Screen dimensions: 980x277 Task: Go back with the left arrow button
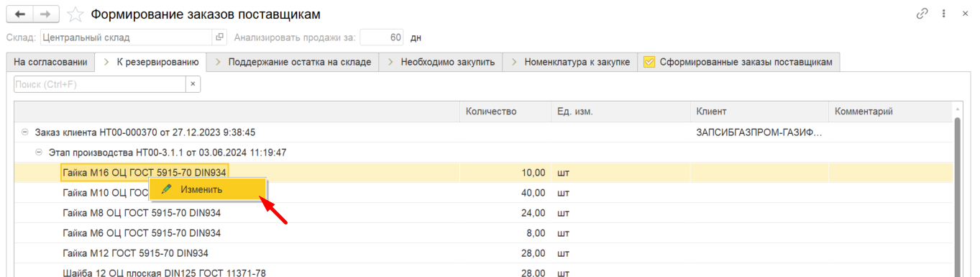(x=20, y=14)
